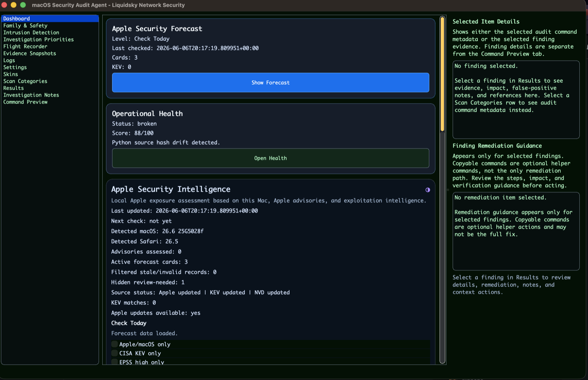Click the Score: 88/100 text
This screenshot has width=588, height=380.
click(x=133, y=133)
